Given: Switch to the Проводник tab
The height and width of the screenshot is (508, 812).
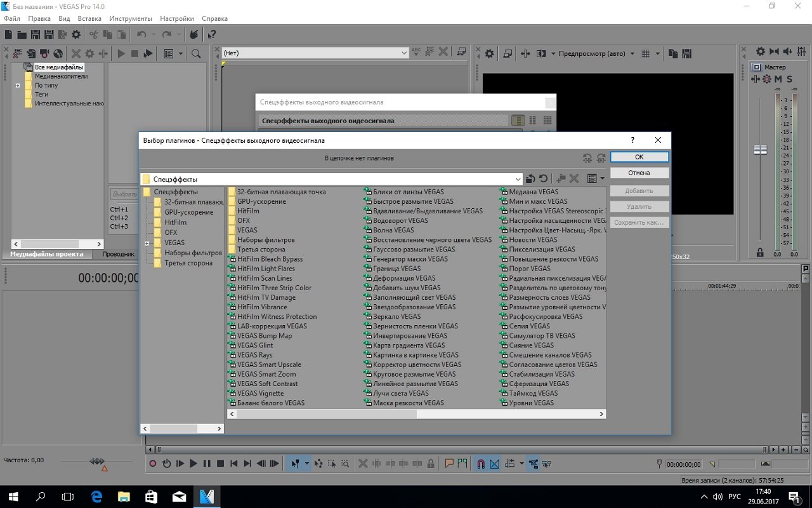Looking at the screenshot, I should click(119, 254).
